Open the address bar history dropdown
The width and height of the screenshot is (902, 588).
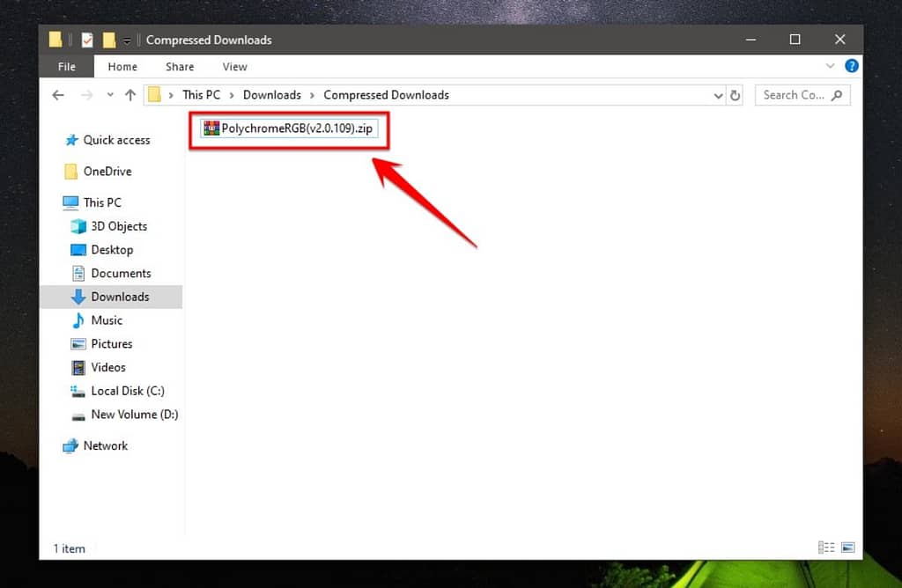[719, 95]
